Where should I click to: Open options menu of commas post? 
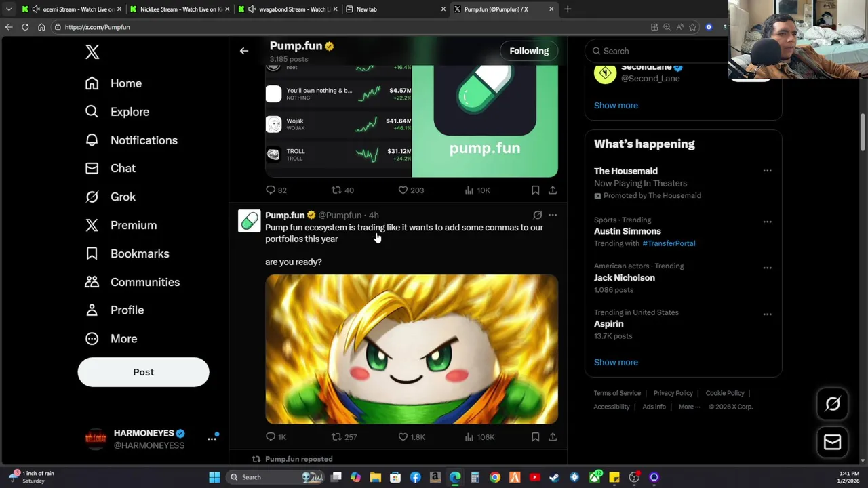[553, 216]
